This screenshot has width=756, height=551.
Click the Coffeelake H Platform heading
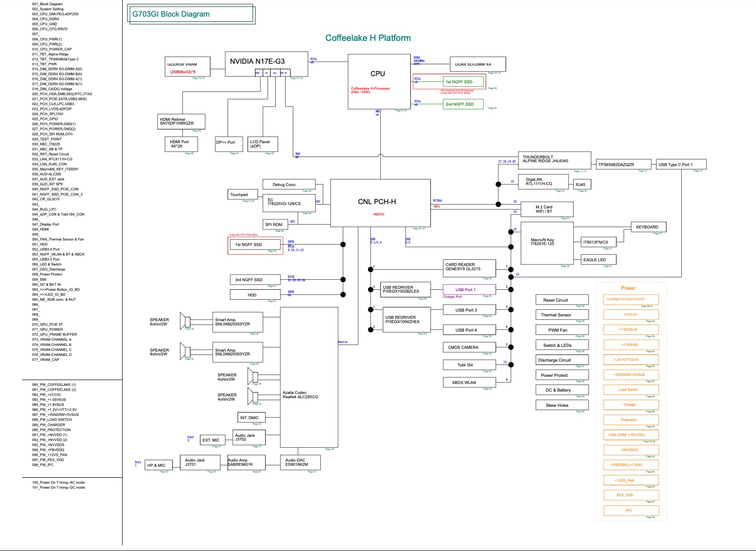point(368,38)
